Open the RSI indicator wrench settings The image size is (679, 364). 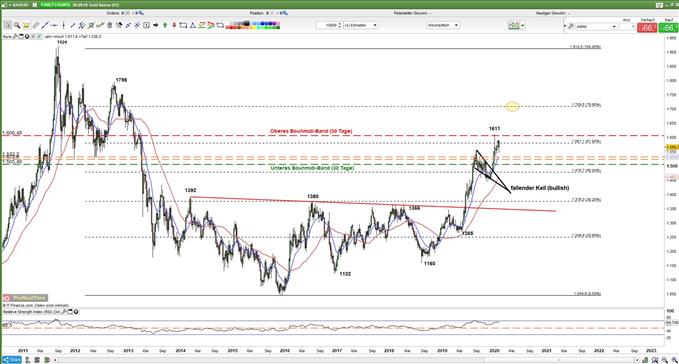[x=64, y=312]
